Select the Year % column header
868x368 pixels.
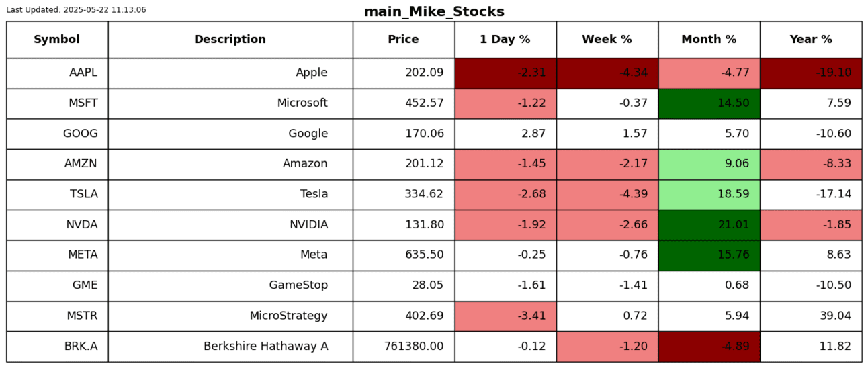pos(811,40)
